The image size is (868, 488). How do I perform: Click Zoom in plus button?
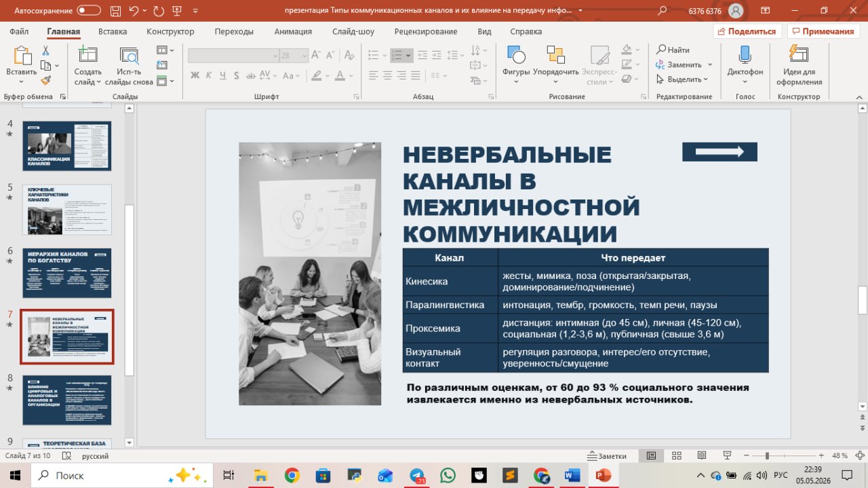[821, 456]
